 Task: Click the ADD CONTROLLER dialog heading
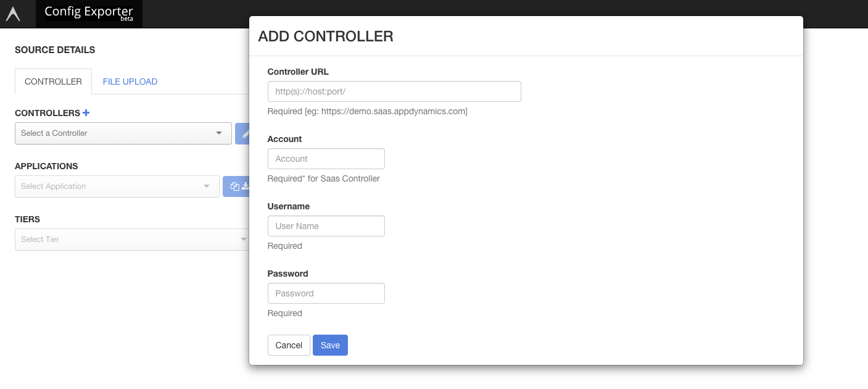(x=326, y=36)
